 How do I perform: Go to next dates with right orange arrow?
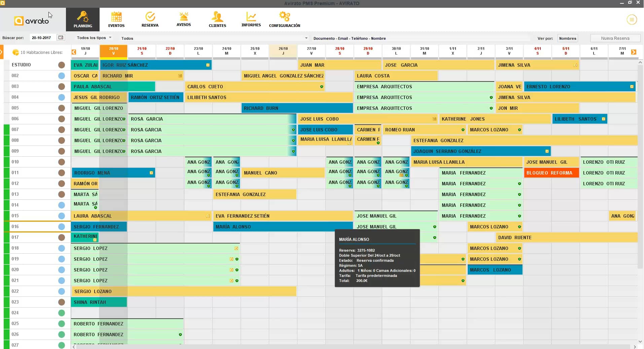(634, 52)
